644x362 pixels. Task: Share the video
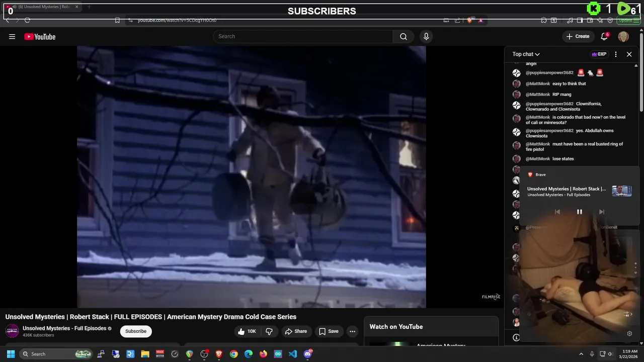point(295,331)
